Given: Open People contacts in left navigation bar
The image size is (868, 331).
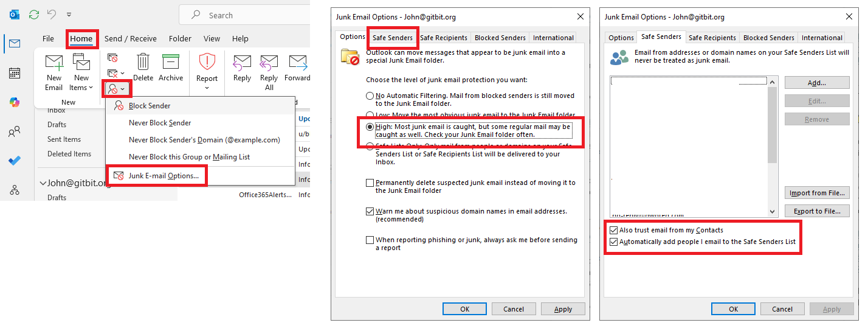Looking at the screenshot, I should click(15, 131).
